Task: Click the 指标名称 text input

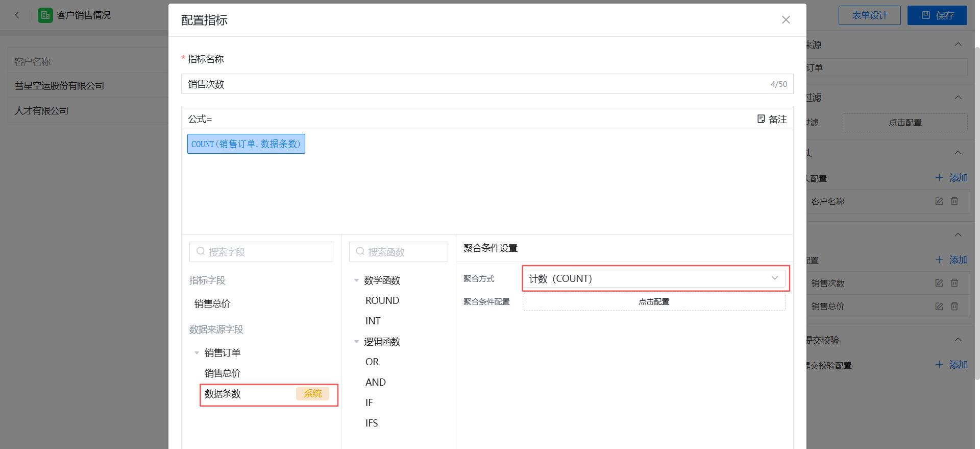Action: [x=475, y=84]
